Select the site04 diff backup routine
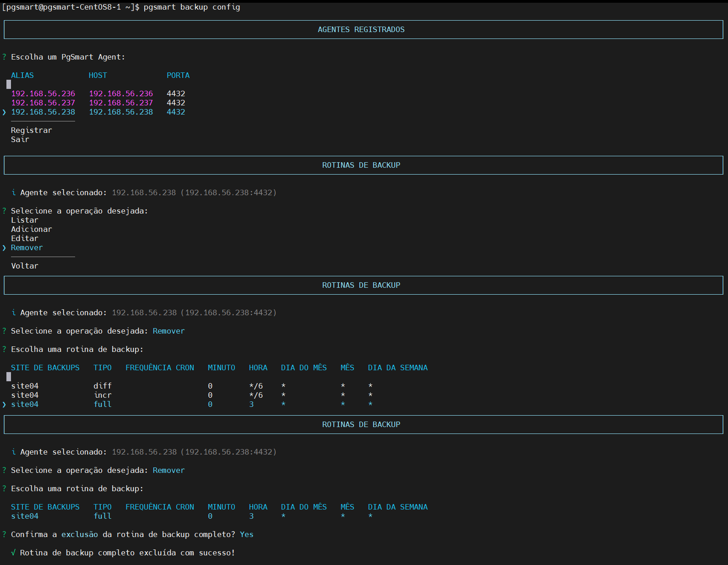The image size is (728, 565). pos(192,386)
